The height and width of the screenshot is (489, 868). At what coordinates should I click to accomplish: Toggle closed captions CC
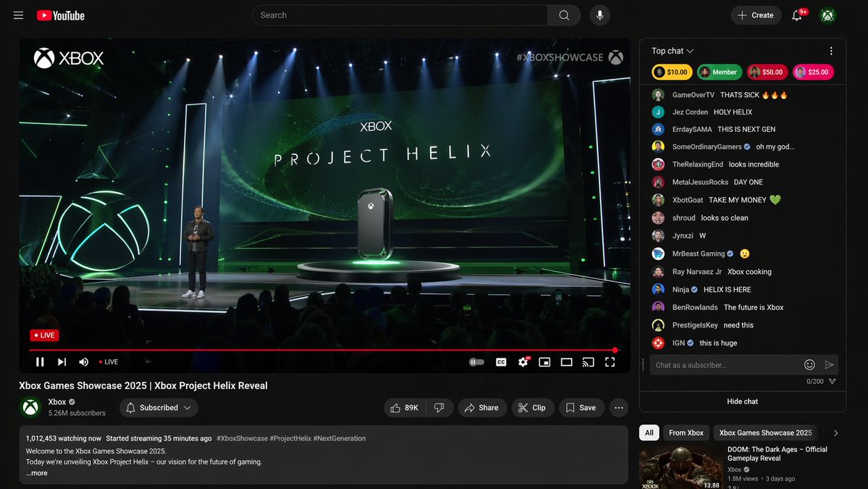501,362
